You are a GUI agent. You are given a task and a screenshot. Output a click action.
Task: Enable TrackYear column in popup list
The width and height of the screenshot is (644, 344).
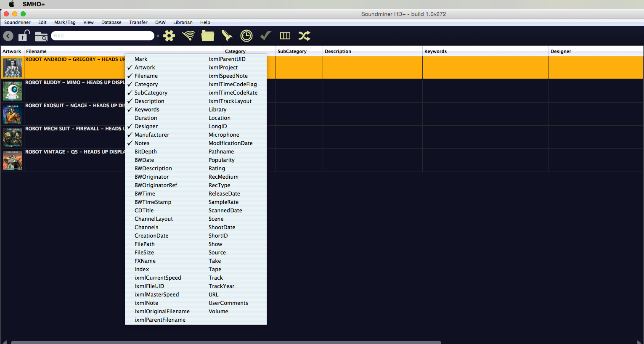point(221,286)
